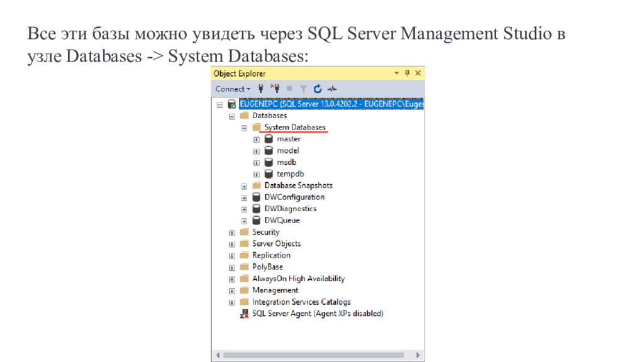Viewport: 644px width, 362px height.
Task: Click the msdb database cylinder icon
Action: 269,162
